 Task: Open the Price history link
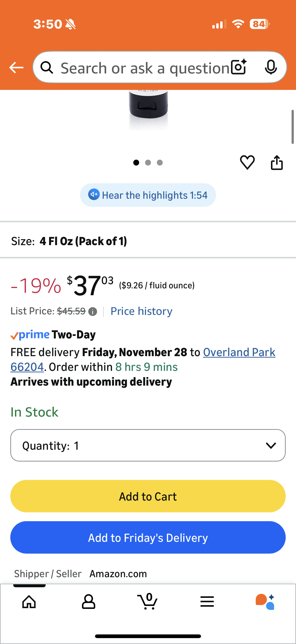[141, 311]
